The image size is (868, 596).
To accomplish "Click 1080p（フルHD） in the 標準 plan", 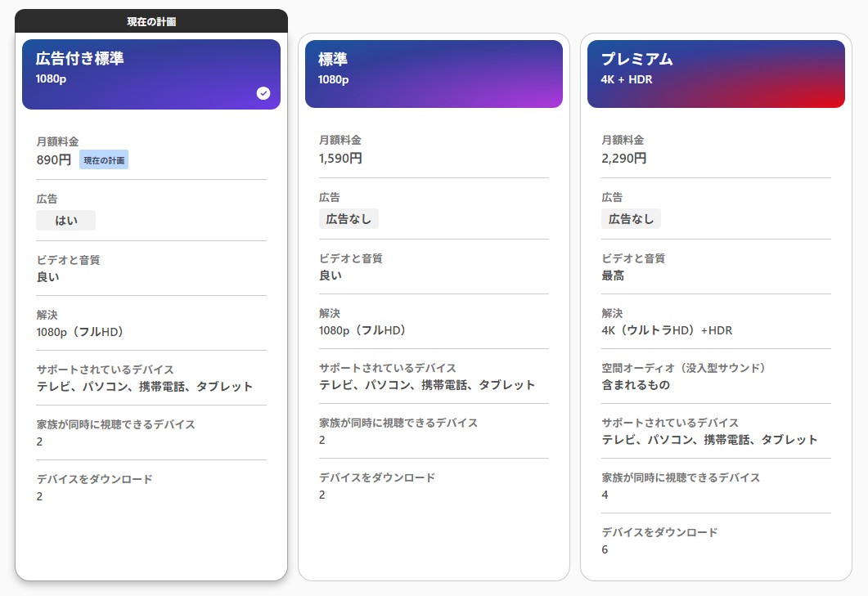I will click(362, 330).
